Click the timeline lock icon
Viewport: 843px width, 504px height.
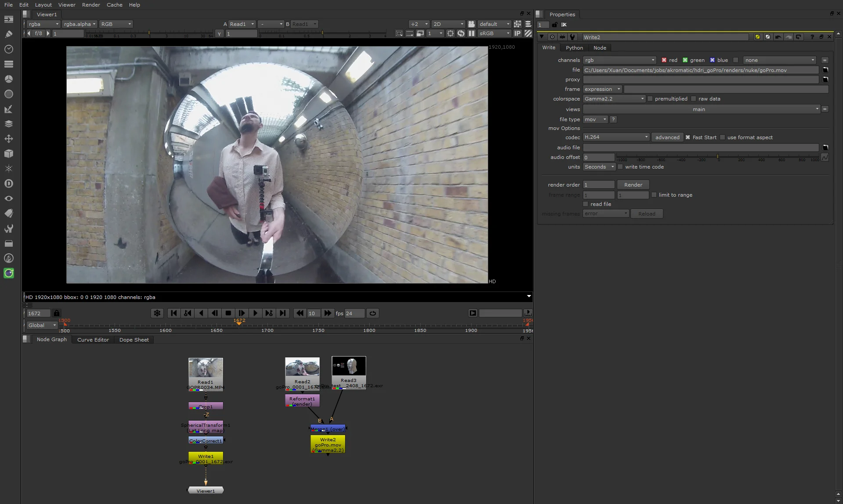click(x=57, y=313)
